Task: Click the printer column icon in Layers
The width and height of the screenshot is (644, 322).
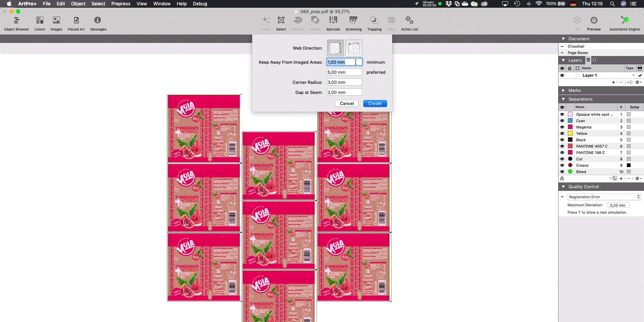Action: tap(640, 68)
